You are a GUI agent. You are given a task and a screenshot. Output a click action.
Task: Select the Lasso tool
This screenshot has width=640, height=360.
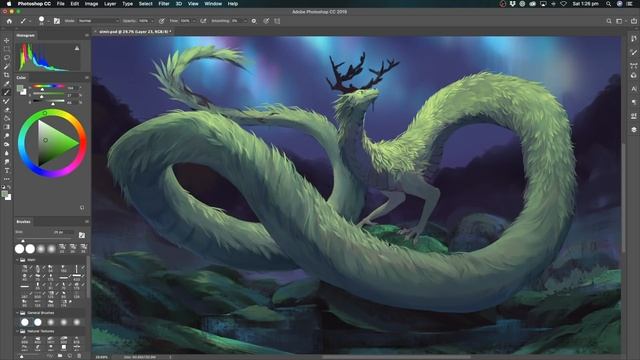pos(7,58)
